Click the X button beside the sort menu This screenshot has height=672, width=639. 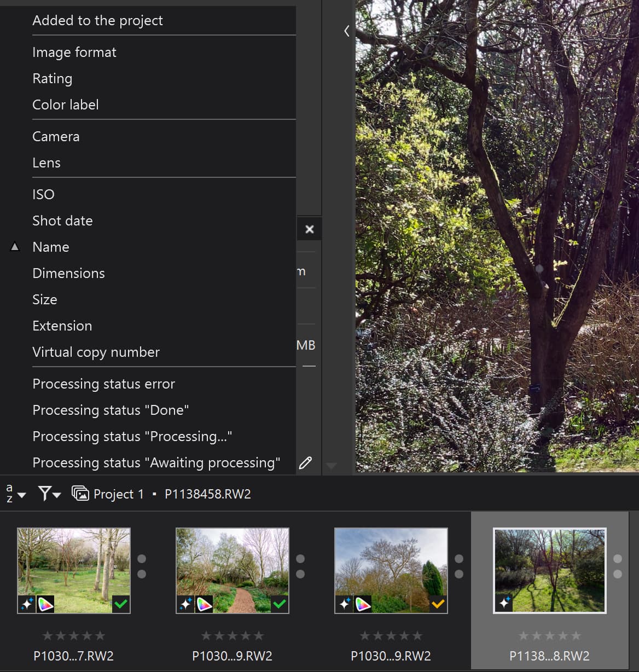pyautogui.click(x=310, y=229)
